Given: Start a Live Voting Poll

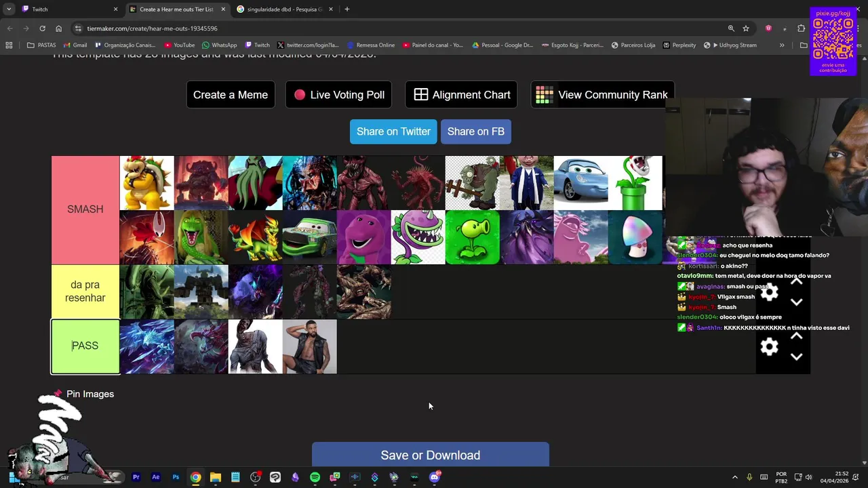Looking at the screenshot, I should point(338,95).
